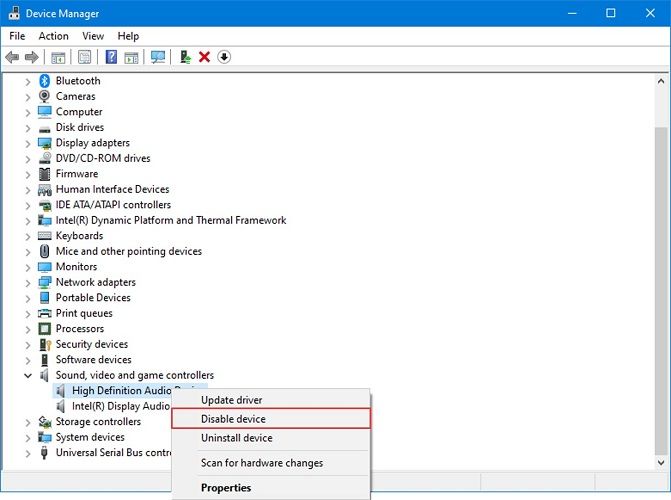The width and height of the screenshot is (671, 500).
Task: Click the red X Uninstall device icon
Action: click(205, 57)
